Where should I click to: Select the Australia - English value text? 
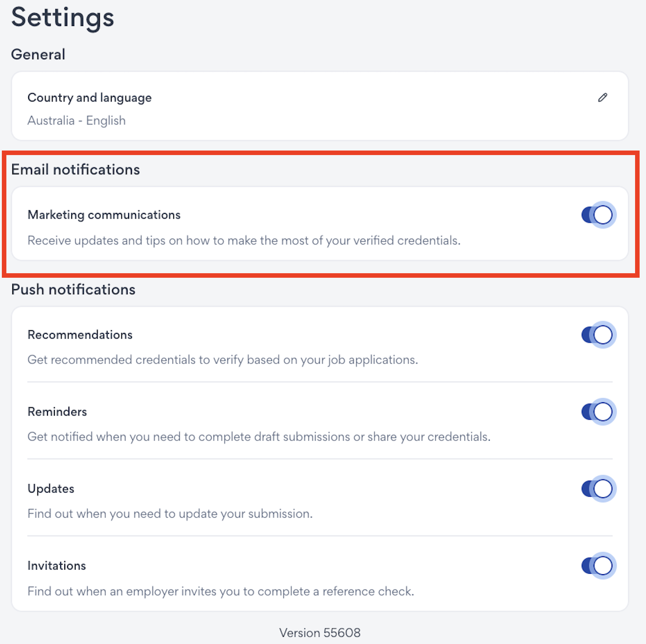[77, 120]
